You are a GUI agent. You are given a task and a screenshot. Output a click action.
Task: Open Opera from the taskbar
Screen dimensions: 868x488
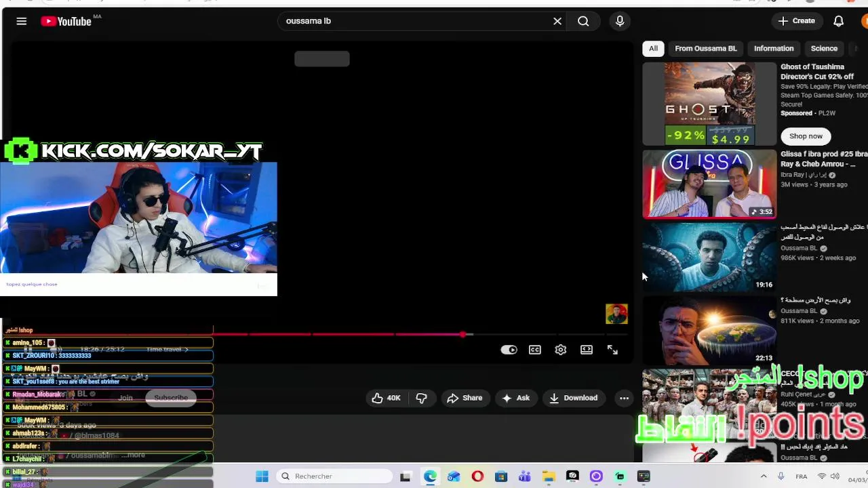coord(477,476)
